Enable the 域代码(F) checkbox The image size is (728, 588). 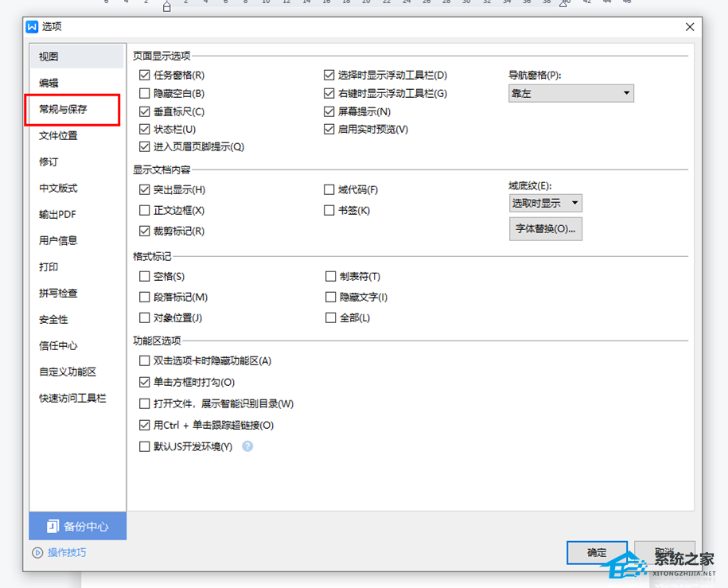pos(329,189)
